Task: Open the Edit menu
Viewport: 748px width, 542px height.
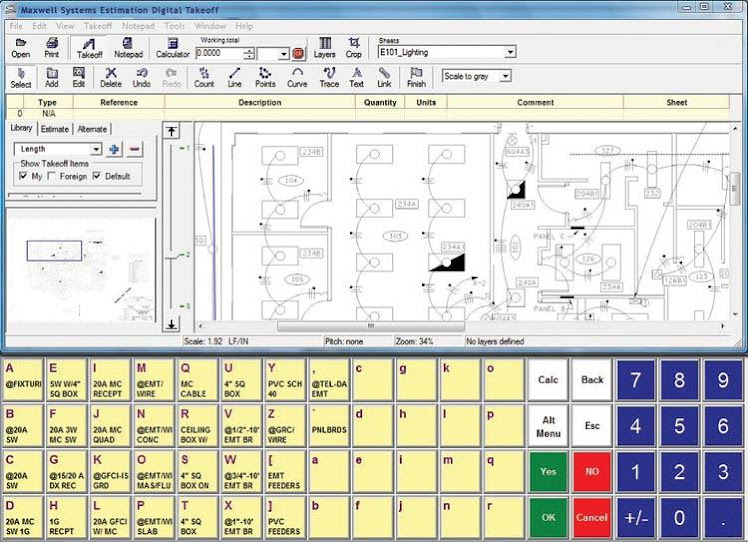Action: coord(40,26)
